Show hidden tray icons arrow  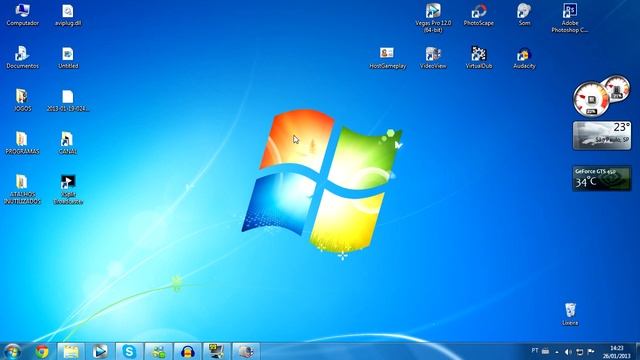tap(557, 352)
